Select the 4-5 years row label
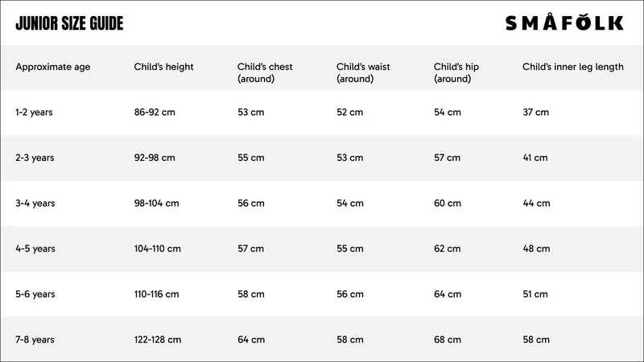The height and width of the screenshot is (362, 644). (x=35, y=249)
